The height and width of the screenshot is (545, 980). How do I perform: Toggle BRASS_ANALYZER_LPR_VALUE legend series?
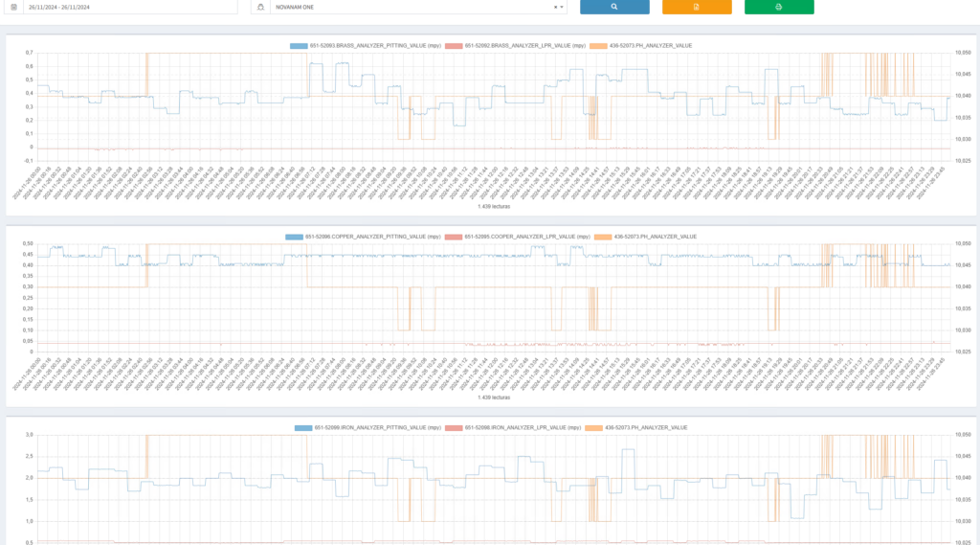[524, 45]
